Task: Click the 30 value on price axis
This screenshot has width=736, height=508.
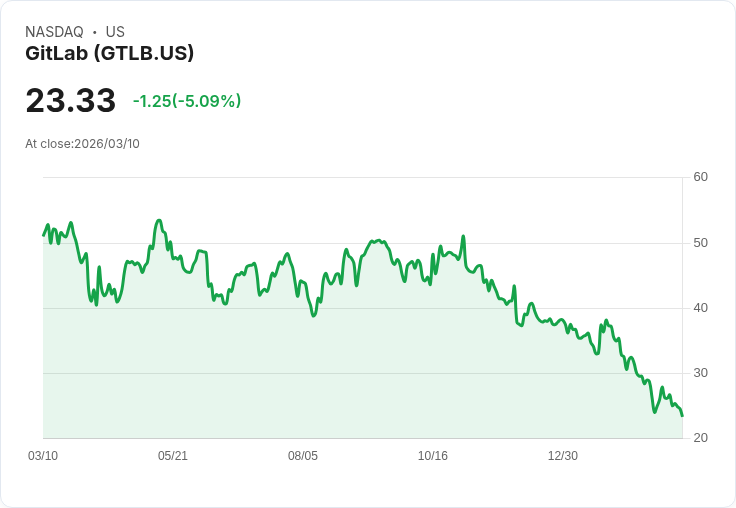Action: click(700, 373)
